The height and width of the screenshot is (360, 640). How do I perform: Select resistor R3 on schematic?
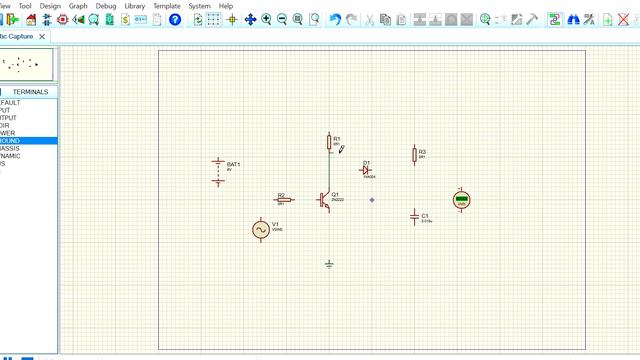point(414,155)
